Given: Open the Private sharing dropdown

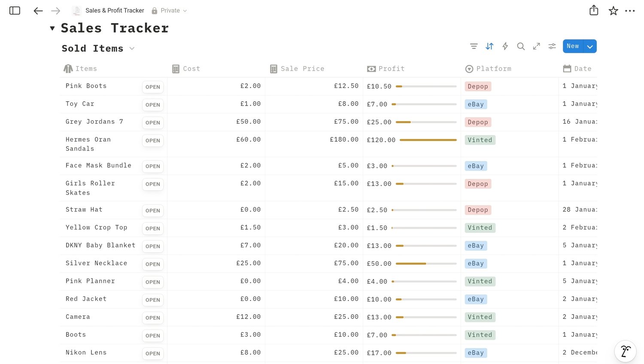Looking at the screenshot, I should click(x=170, y=11).
